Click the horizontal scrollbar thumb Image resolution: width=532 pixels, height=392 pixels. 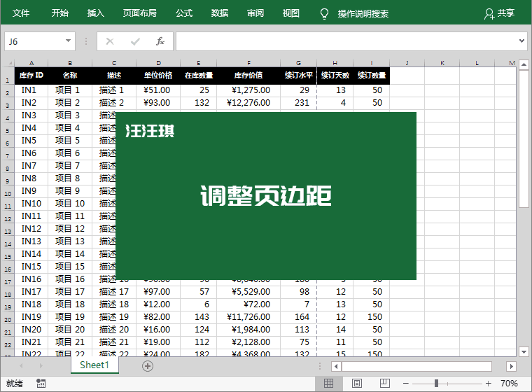coord(416,366)
